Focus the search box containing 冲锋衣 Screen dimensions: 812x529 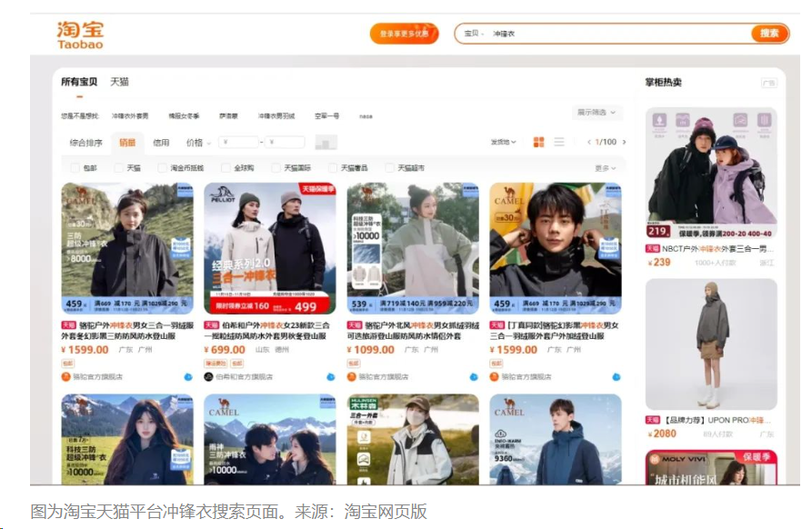point(619,34)
